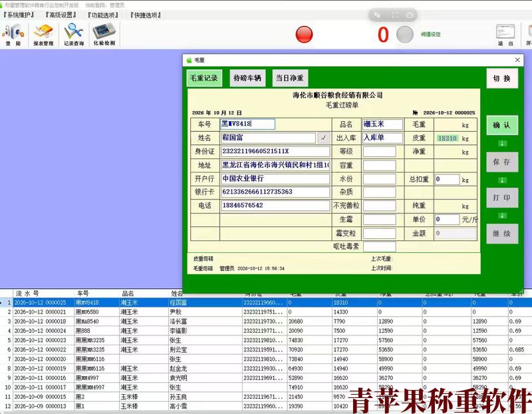Viewport: 532px width, 414px height.
Task: Switch to the 待磅车辆 tab
Action: (247, 78)
